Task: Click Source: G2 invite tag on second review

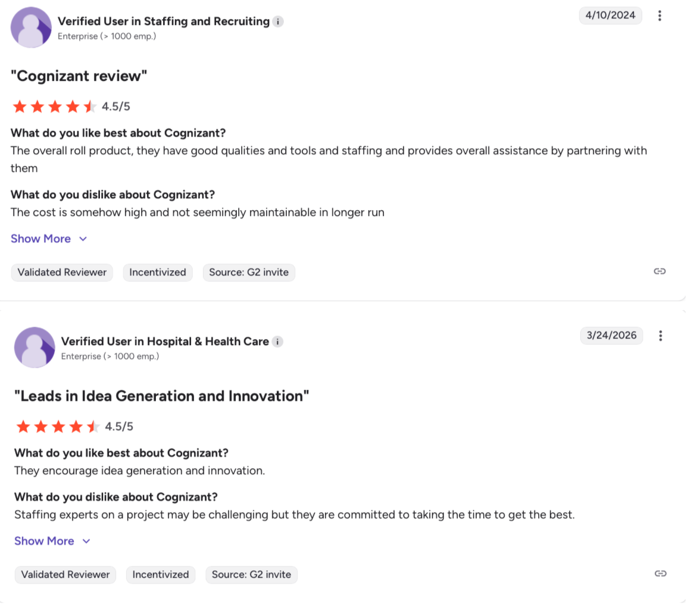Action: [252, 575]
